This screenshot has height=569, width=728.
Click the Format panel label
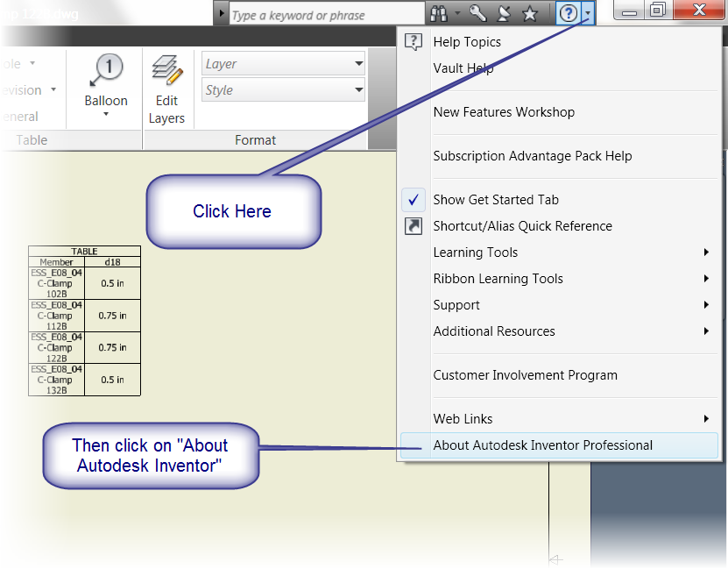[255, 139]
